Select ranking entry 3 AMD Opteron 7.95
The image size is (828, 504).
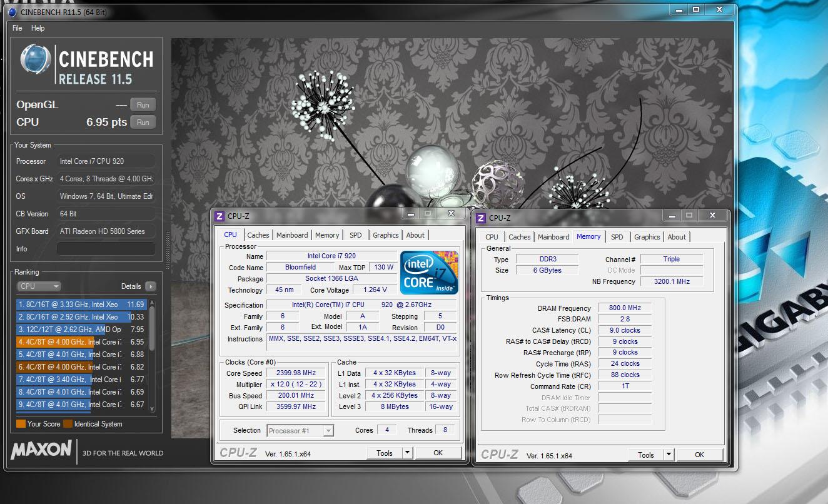(x=81, y=330)
